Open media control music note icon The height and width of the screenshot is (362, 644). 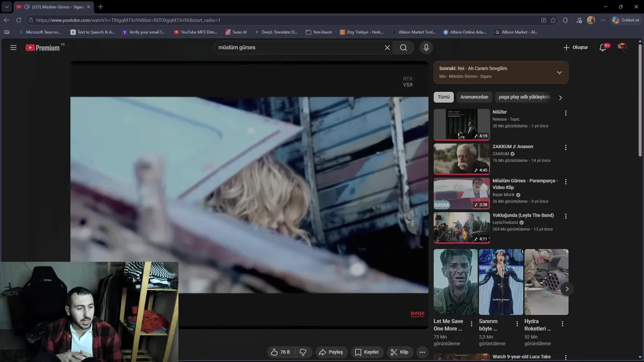tap(579, 20)
